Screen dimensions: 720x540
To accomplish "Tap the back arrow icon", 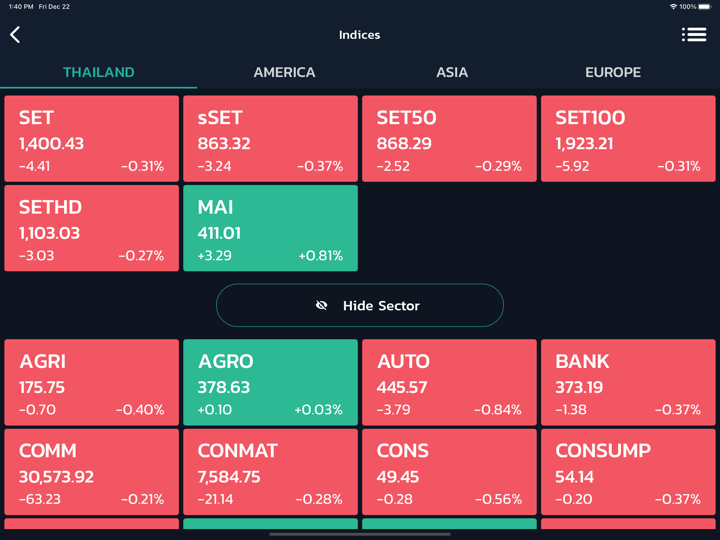I will (x=15, y=35).
